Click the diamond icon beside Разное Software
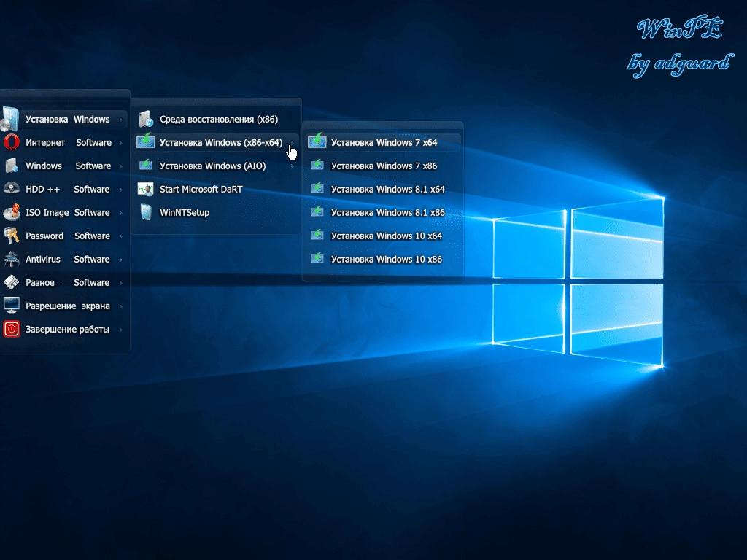 [x=12, y=282]
